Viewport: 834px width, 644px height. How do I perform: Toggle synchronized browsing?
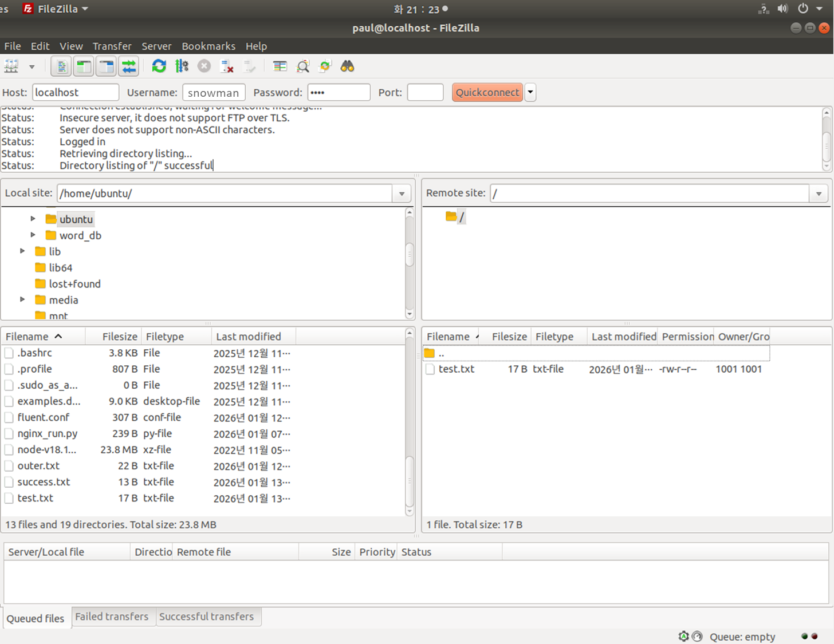click(325, 66)
